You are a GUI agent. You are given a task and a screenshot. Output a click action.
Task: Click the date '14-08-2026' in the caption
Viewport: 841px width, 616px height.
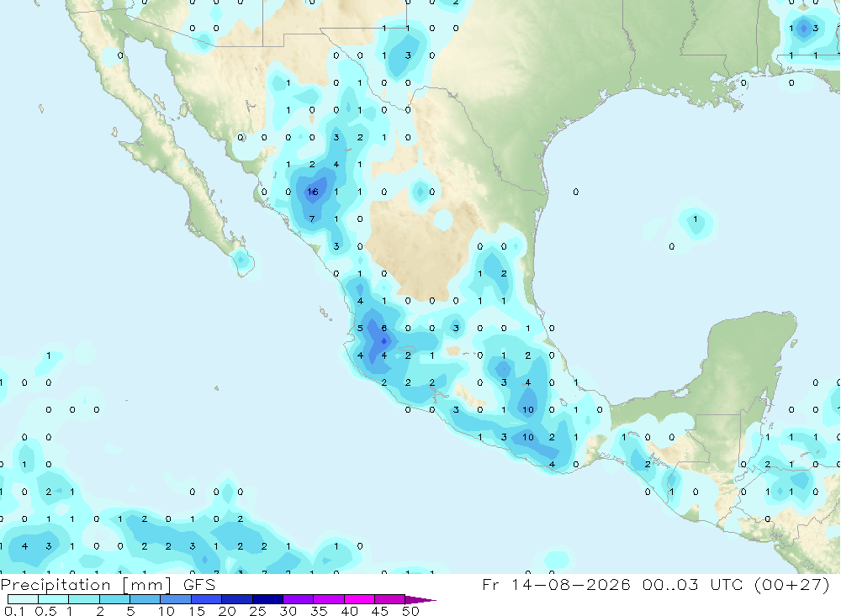(x=570, y=584)
